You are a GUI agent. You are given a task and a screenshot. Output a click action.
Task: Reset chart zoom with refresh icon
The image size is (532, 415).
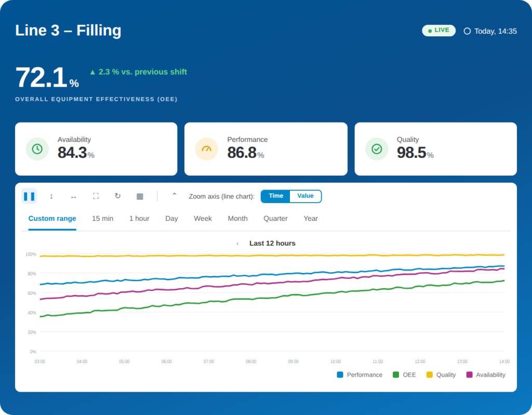[118, 196]
